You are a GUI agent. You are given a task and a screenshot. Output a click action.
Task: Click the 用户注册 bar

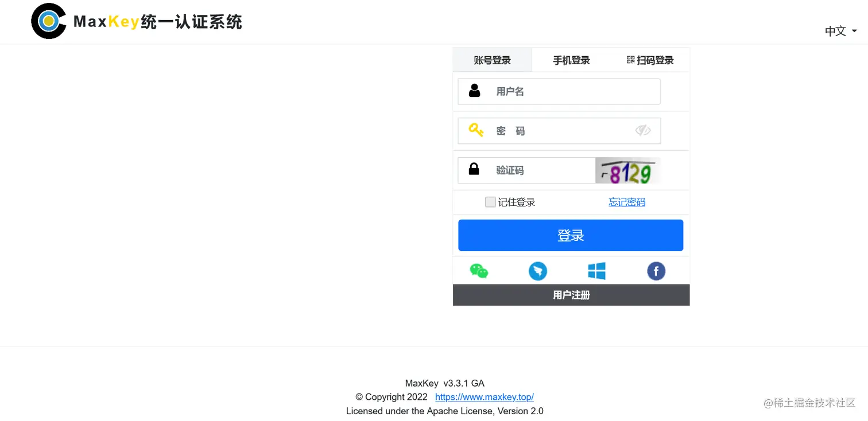pos(571,295)
